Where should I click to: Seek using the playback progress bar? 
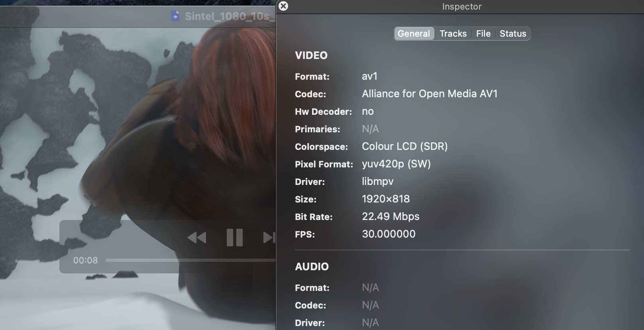190,260
